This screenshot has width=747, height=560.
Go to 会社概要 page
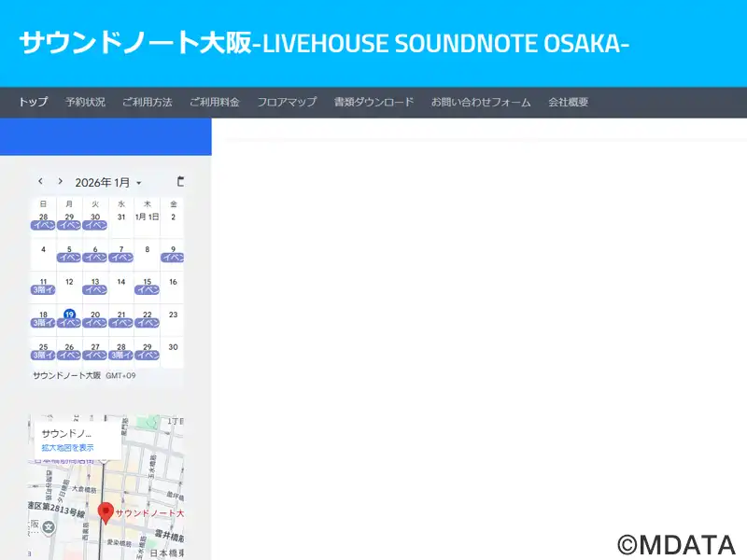[x=568, y=102]
